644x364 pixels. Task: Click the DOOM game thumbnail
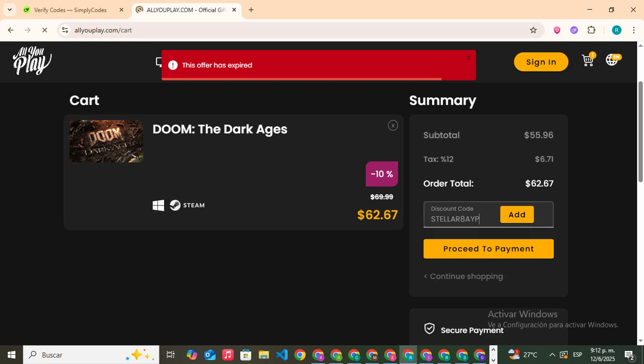[106, 141]
